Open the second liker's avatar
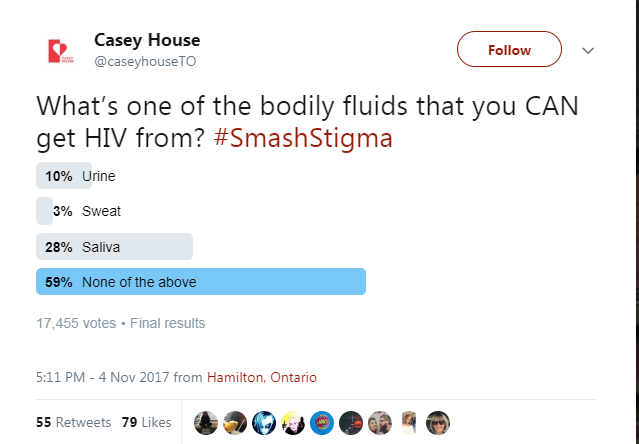Screen dimensions: 639x444 [235, 422]
